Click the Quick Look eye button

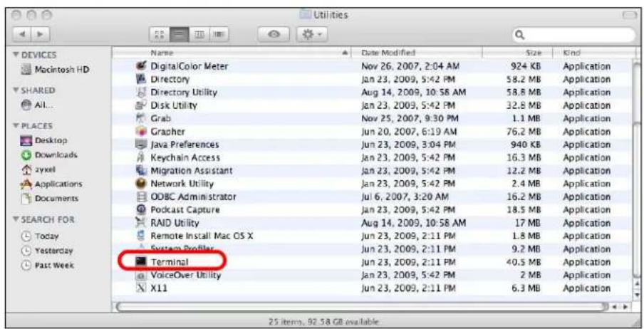274,35
